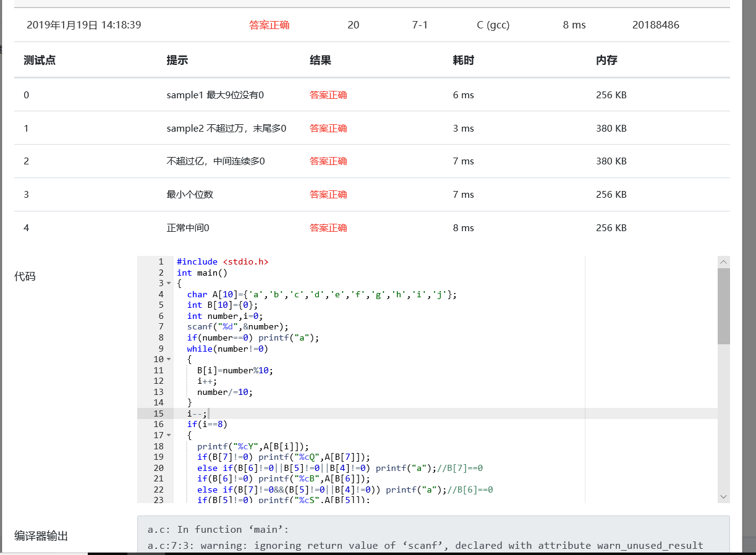Click the 编译器输出 section label

pos(41,536)
